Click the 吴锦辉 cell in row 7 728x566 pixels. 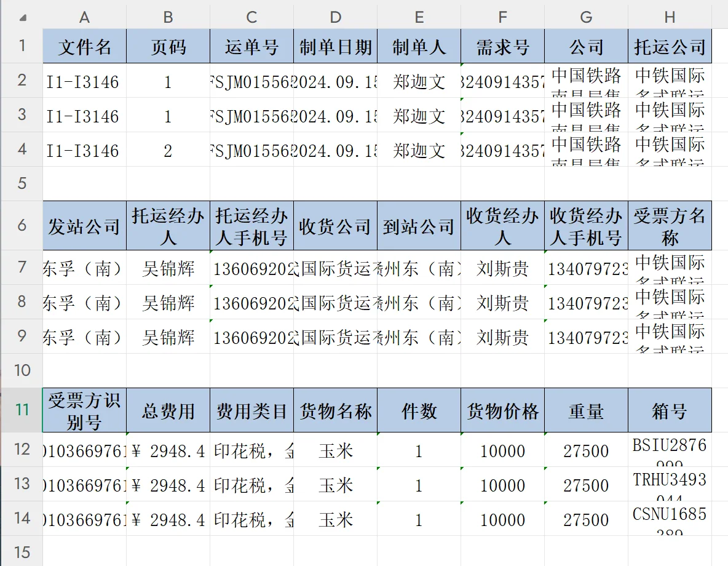(168, 268)
